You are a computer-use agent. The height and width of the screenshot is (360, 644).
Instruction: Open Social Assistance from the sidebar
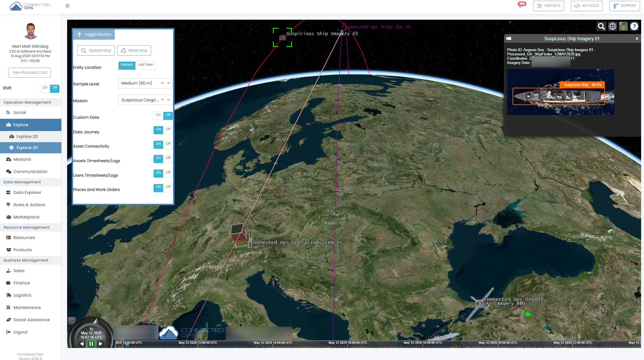(x=31, y=320)
